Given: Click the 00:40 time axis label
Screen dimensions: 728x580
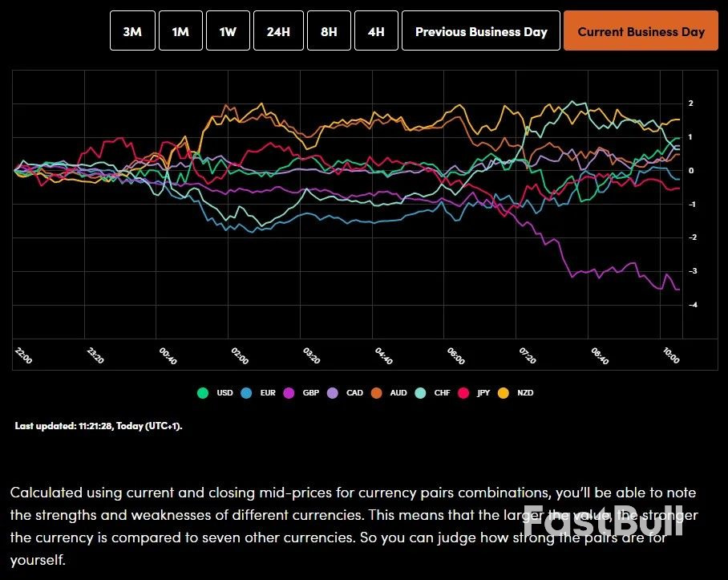Looking at the screenshot, I should coord(168,355).
